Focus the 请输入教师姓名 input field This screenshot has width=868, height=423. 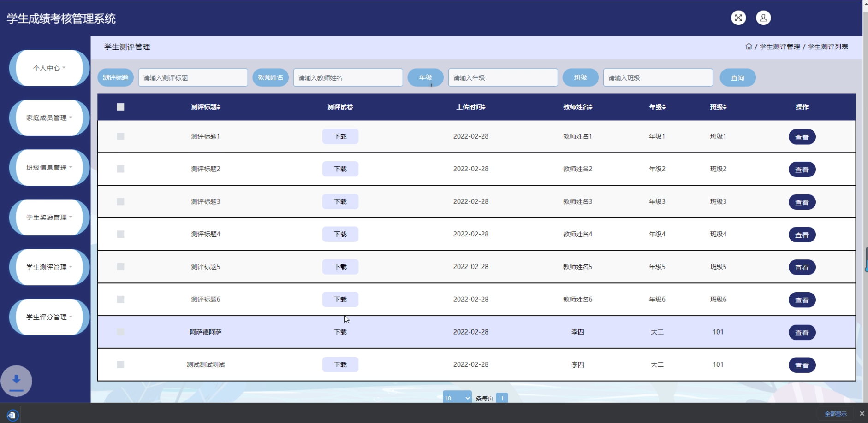pyautogui.click(x=348, y=78)
